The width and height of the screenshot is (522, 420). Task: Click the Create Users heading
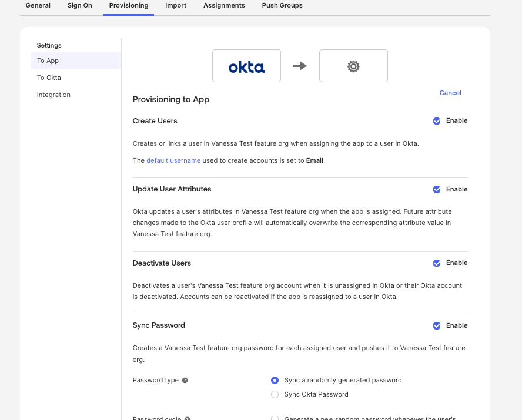[155, 120]
